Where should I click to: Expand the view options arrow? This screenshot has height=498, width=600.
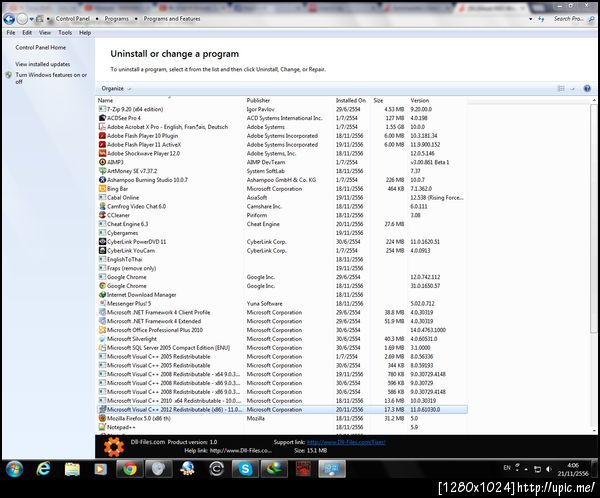point(573,89)
